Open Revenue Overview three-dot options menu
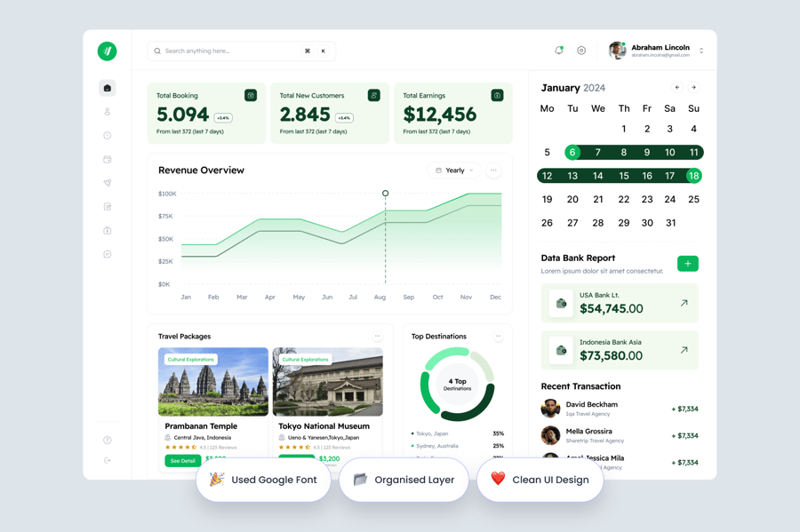 click(x=493, y=171)
